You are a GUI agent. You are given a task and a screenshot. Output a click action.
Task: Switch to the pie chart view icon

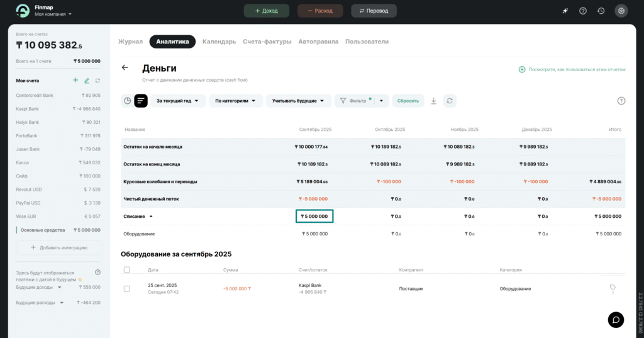pyautogui.click(x=128, y=101)
